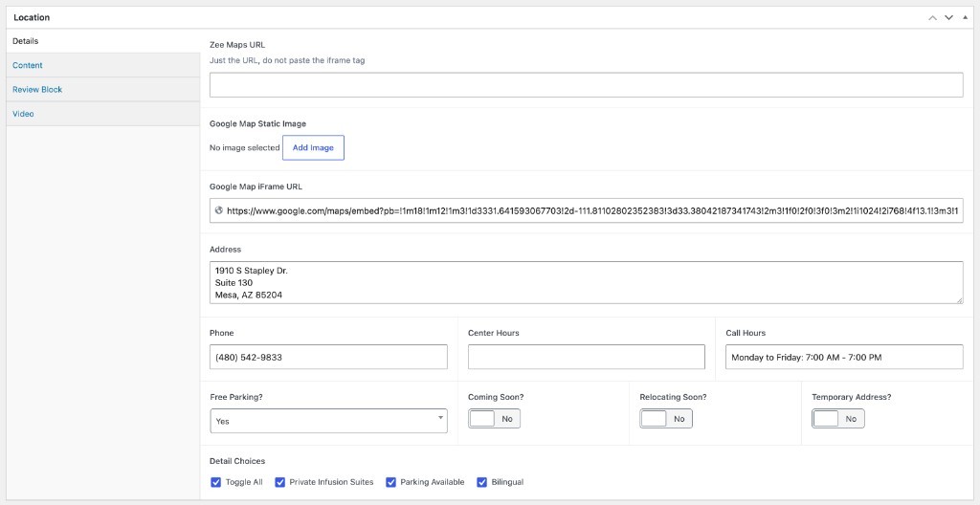Move Location panel up with arrow icon
Image resolution: width=980 pixels, height=505 pixels.
pyautogui.click(x=932, y=17)
